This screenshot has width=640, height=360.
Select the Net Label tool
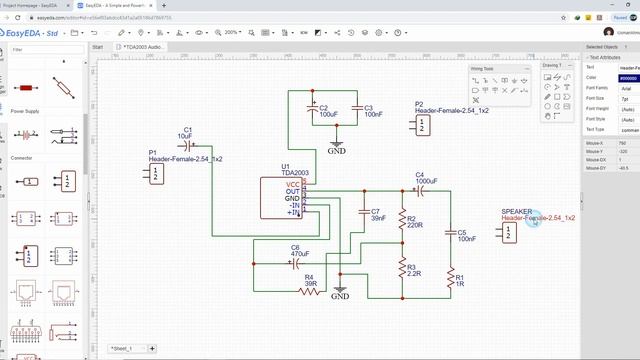(505, 80)
